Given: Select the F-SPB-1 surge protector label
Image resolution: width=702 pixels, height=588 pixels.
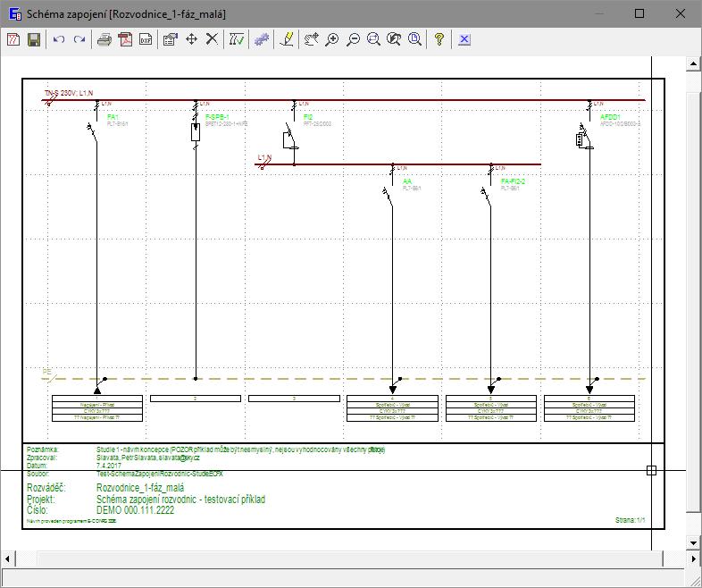Looking at the screenshot, I should pos(217,117).
